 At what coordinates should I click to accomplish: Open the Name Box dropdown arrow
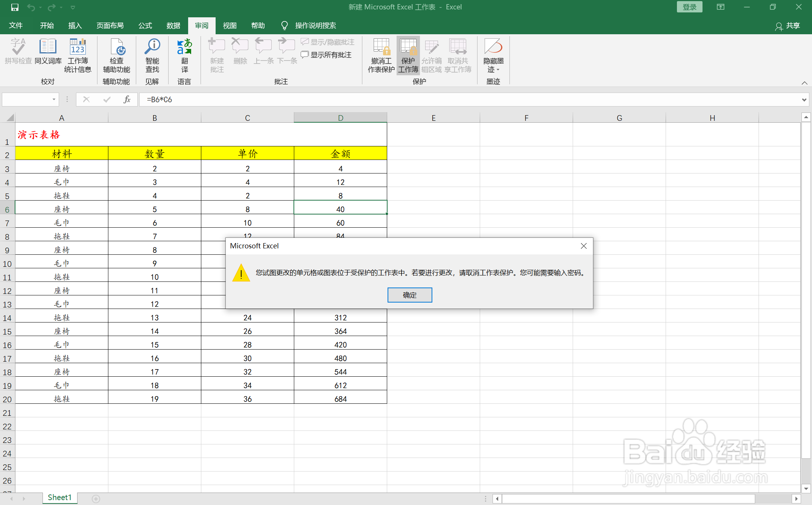[x=54, y=99]
